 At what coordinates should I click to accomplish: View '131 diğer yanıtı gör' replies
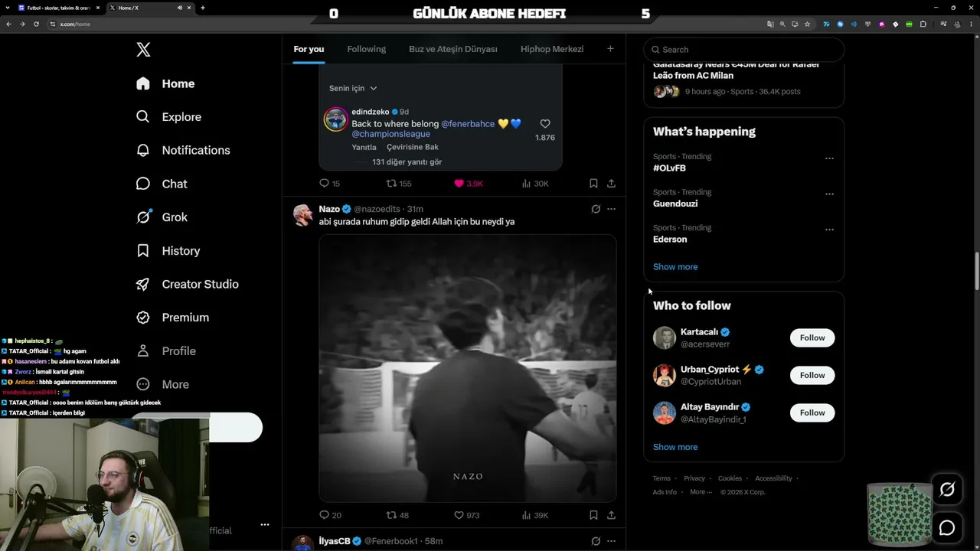point(407,162)
